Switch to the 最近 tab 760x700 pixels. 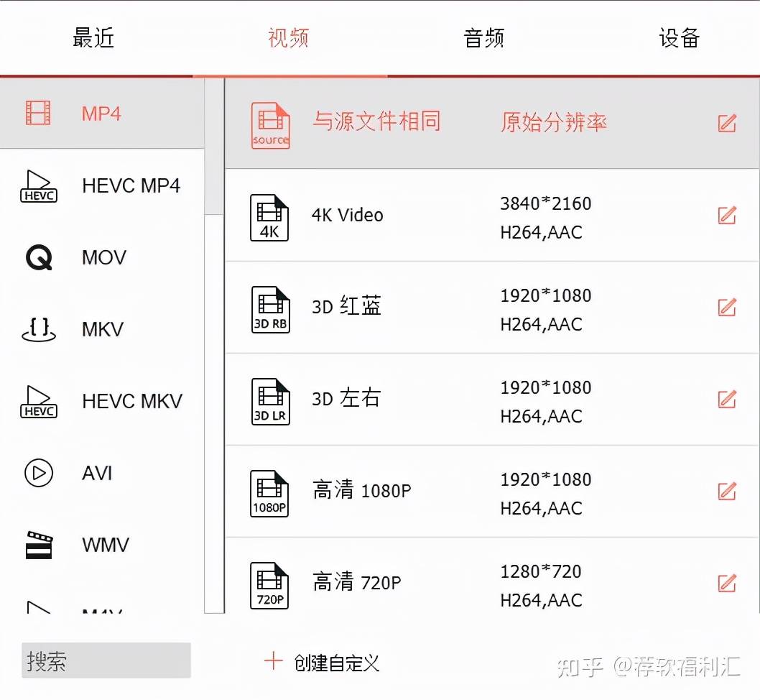click(93, 38)
